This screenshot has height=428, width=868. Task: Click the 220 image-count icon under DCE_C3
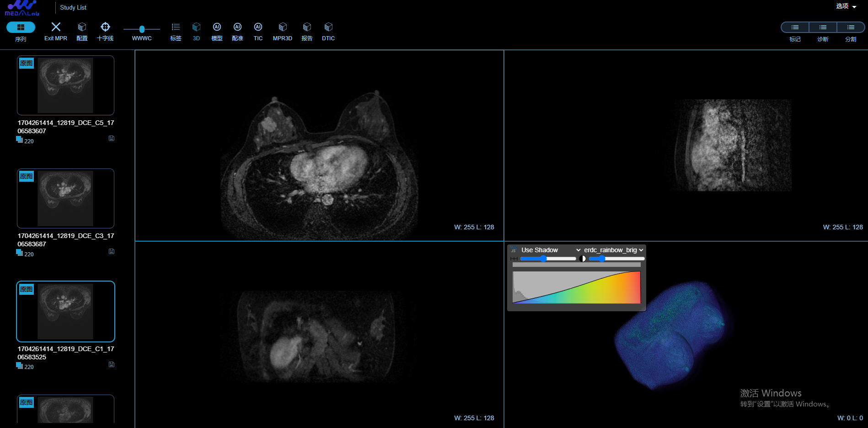coord(19,253)
